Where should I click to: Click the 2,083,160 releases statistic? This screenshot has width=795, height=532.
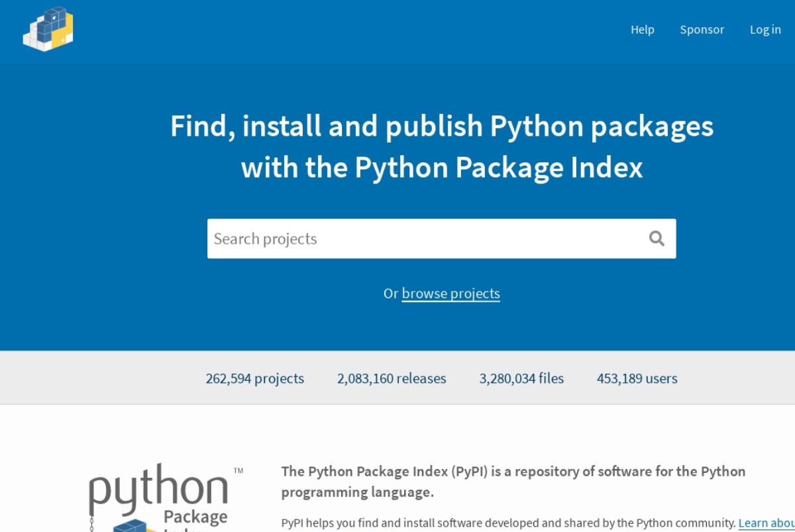click(392, 378)
